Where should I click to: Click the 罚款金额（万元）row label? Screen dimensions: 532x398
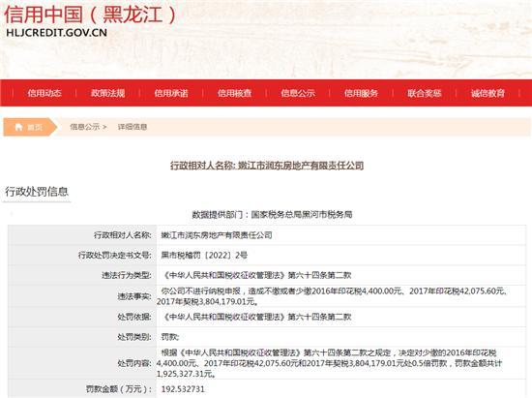point(119,389)
